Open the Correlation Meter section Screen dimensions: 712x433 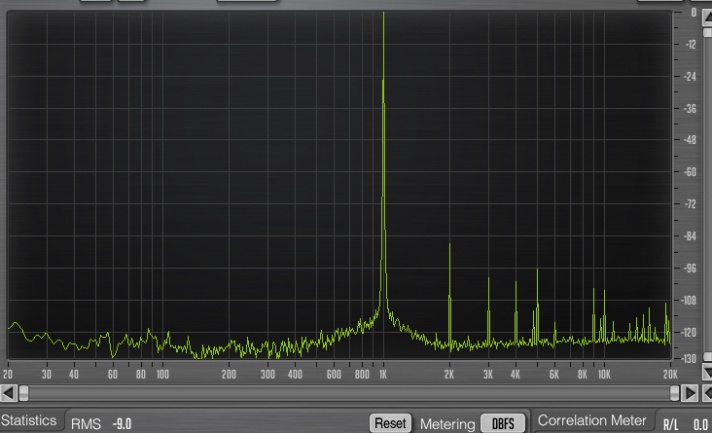(x=592, y=421)
